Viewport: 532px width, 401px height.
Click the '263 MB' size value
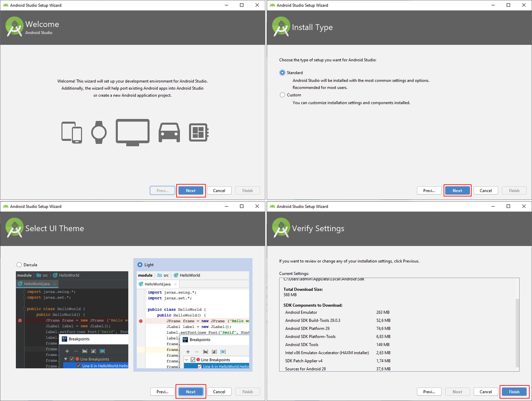(383, 312)
